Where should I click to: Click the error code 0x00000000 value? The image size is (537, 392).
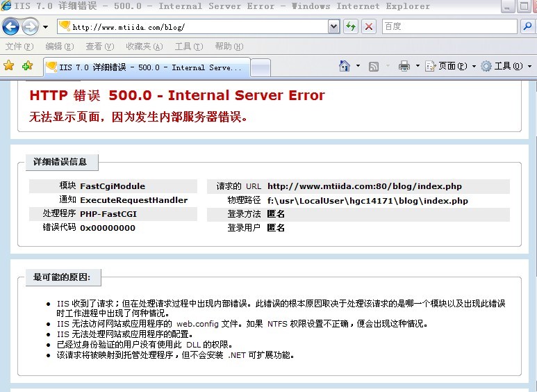point(108,228)
